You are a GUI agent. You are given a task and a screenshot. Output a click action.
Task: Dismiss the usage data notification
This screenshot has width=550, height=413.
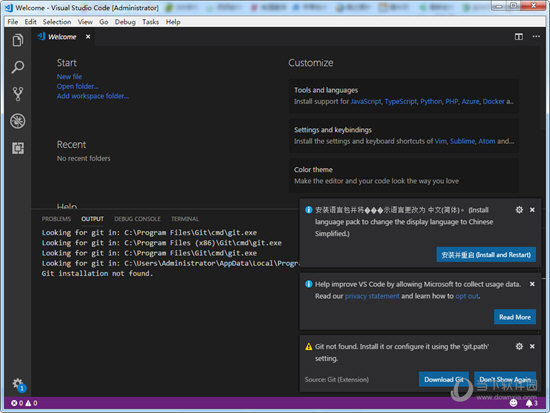point(532,284)
